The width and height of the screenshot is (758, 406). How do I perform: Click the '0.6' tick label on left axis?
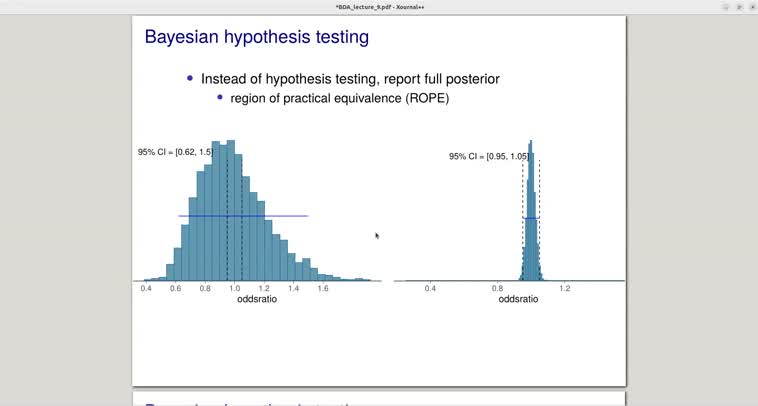[175, 289]
